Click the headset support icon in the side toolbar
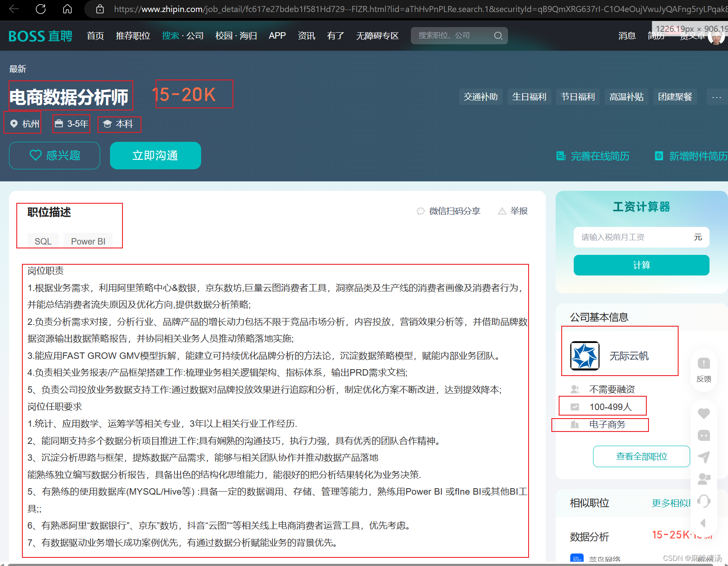 pyautogui.click(x=704, y=501)
